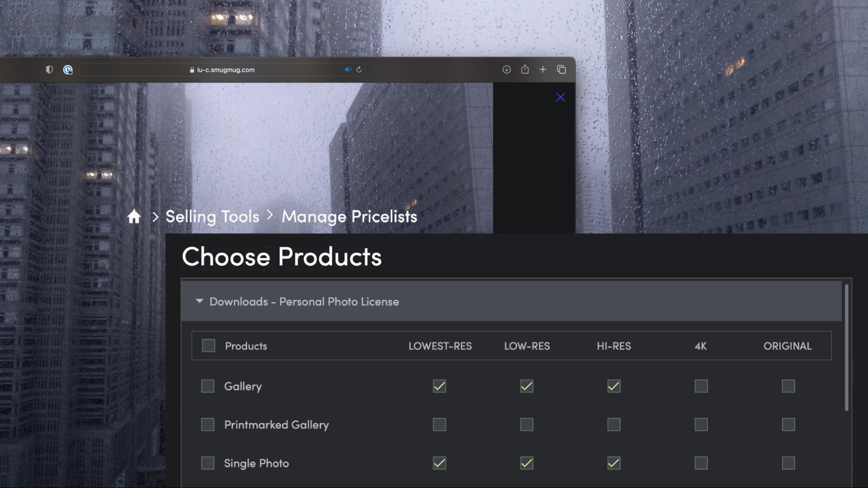The height and width of the screenshot is (488, 868).
Task: Close the panel with blue X
Action: point(560,97)
